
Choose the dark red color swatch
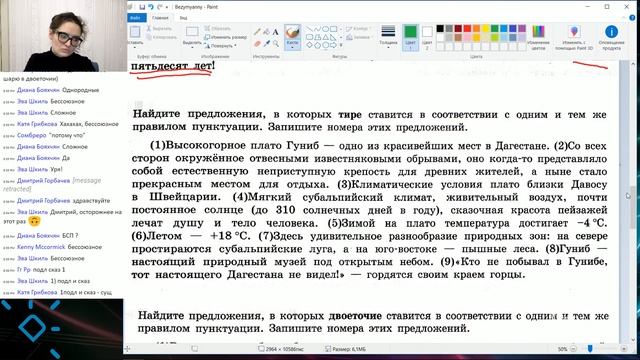458,29
